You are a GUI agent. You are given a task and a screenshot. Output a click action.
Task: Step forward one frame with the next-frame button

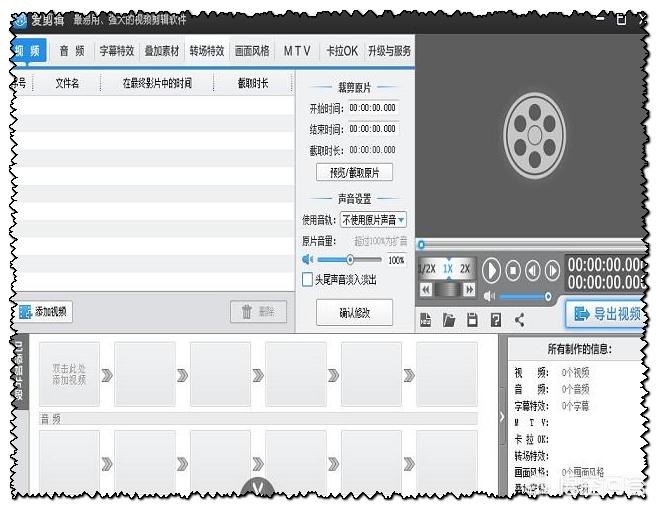(x=551, y=270)
